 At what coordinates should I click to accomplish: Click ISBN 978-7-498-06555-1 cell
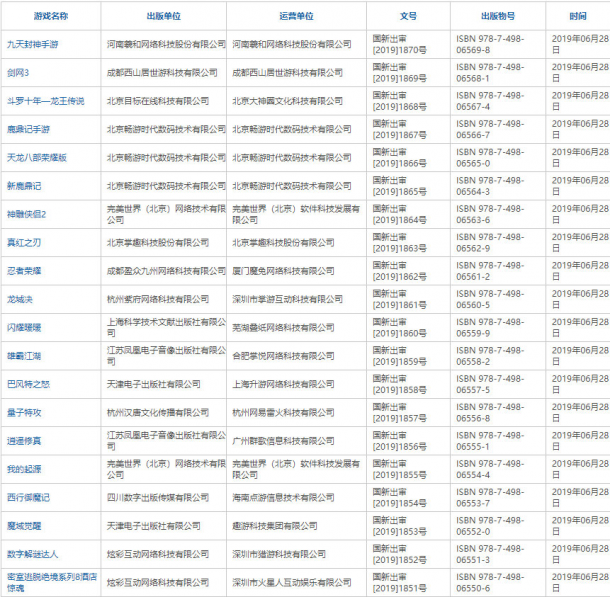(490, 441)
